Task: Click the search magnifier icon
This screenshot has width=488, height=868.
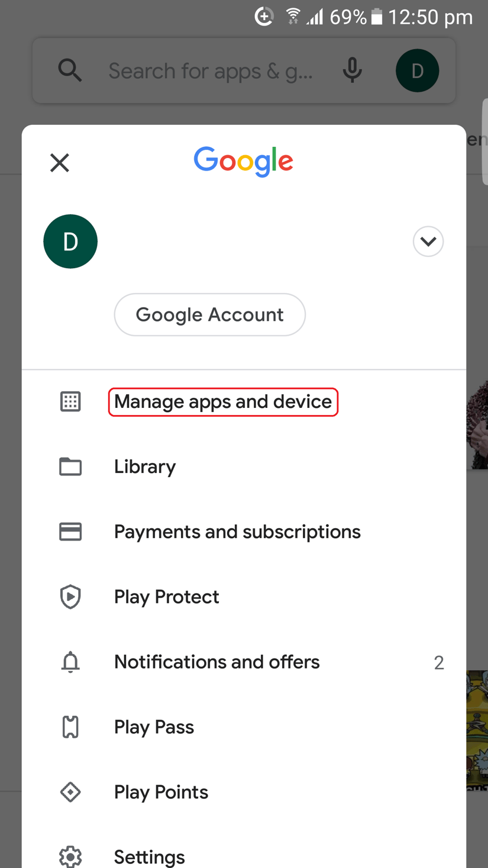Action: pos(70,70)
